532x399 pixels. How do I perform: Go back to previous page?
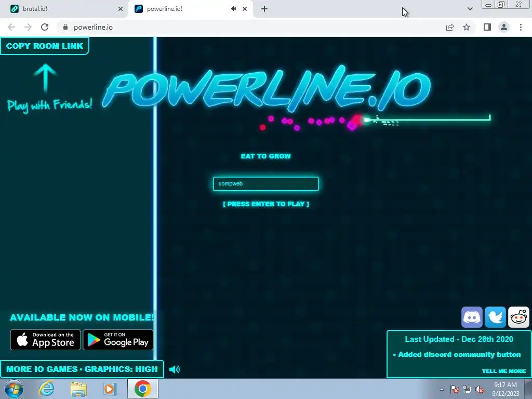click(x=11, y=27)
